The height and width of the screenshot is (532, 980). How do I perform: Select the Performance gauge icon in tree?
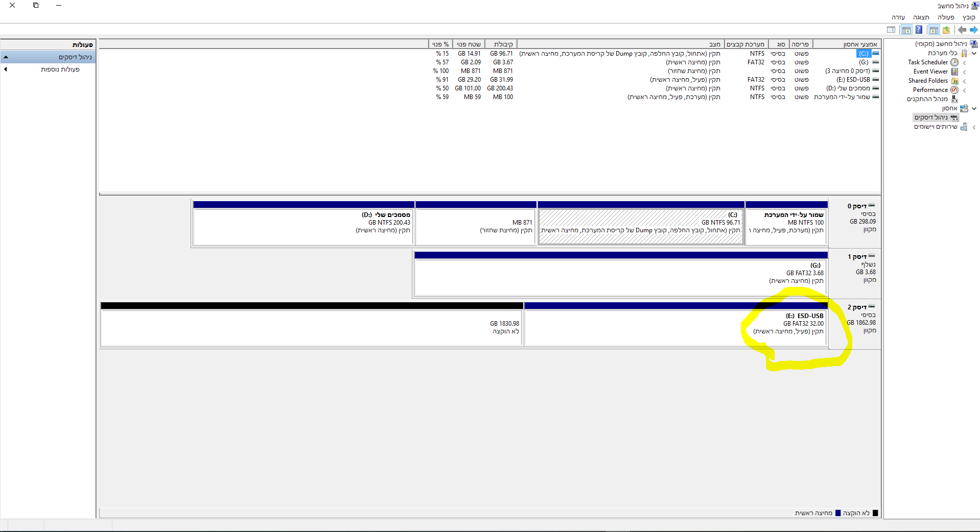[x=954, y=90]
